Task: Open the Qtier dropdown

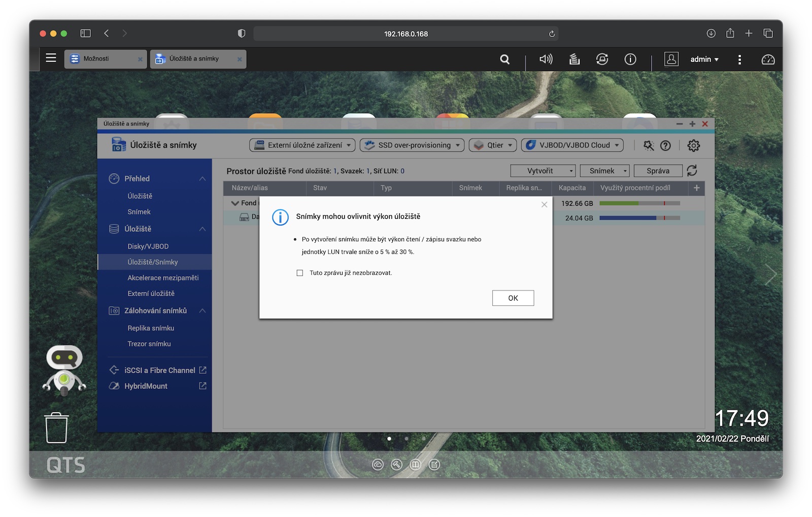Action: coord(493,145)
